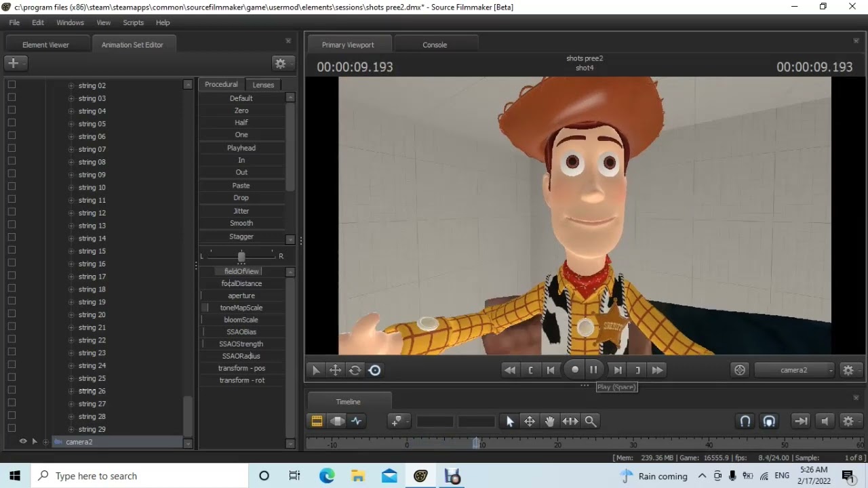868x488 pixels.
Task: Select the viewport screen manipulator circle tool
Action: point(374,370)
